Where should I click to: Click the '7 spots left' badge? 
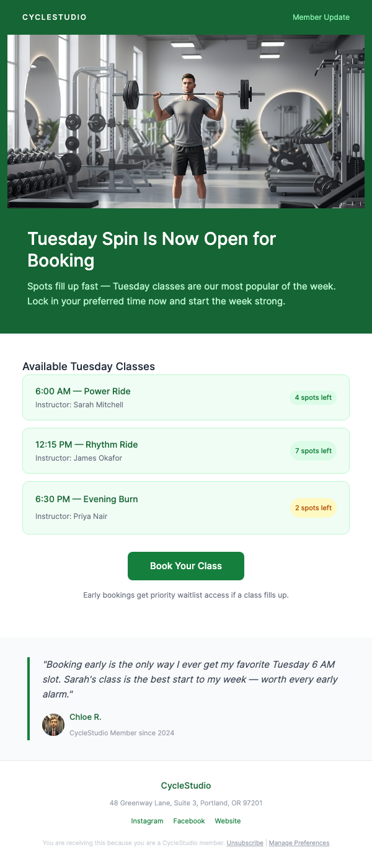click(x=313, y=451)
